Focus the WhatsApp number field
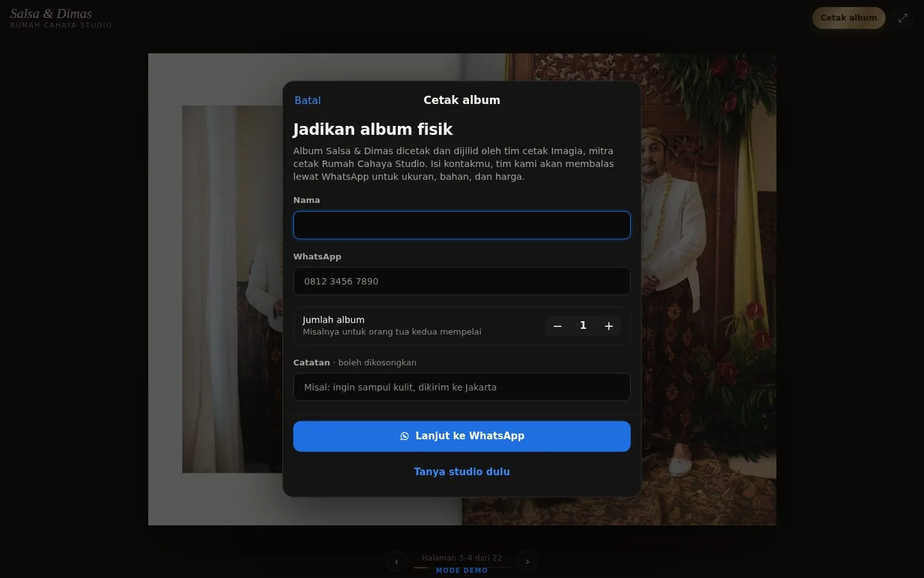Screen dimensions: 924x578 tap(462, 281)
